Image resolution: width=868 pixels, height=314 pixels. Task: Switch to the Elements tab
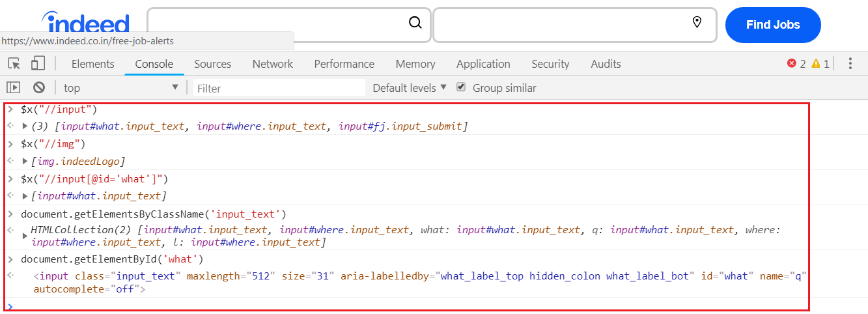pyautogui.click(x=93, y=64)
